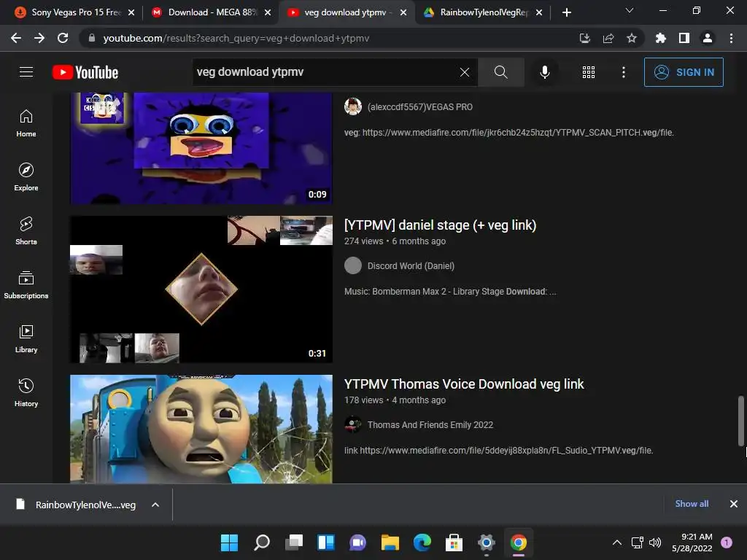
Task: Click the page vertical scrollbar thumb
Action: point(741,421)
